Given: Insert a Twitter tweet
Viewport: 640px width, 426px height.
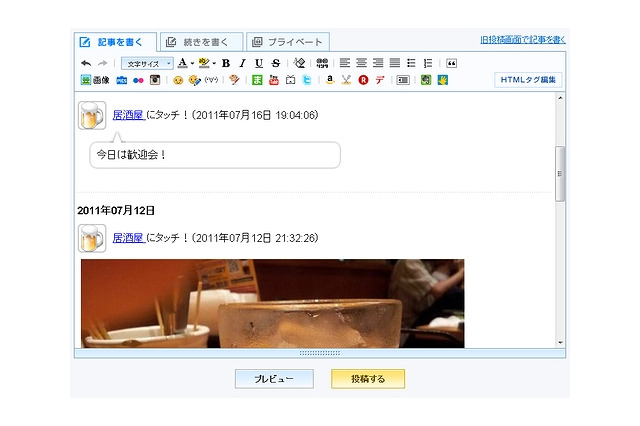Looking at the screenshot, I should click(x=307, y=80).
